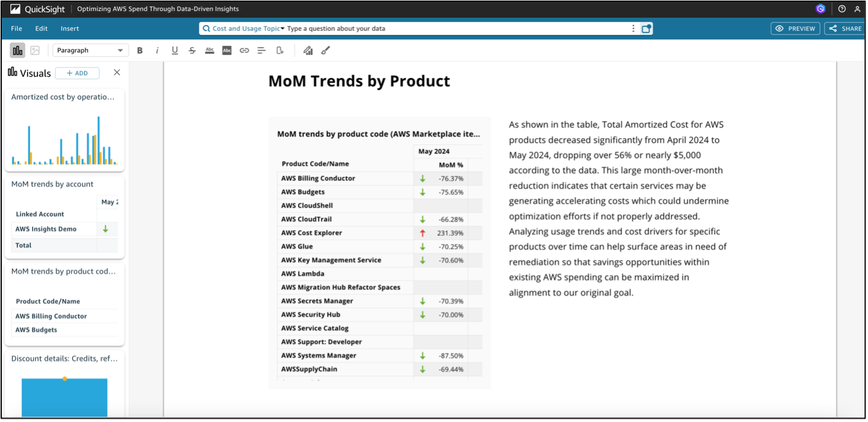Viewport: 868px width, 422px height.
Task: Click the table title MoM trends by product code
Action: 379,134
